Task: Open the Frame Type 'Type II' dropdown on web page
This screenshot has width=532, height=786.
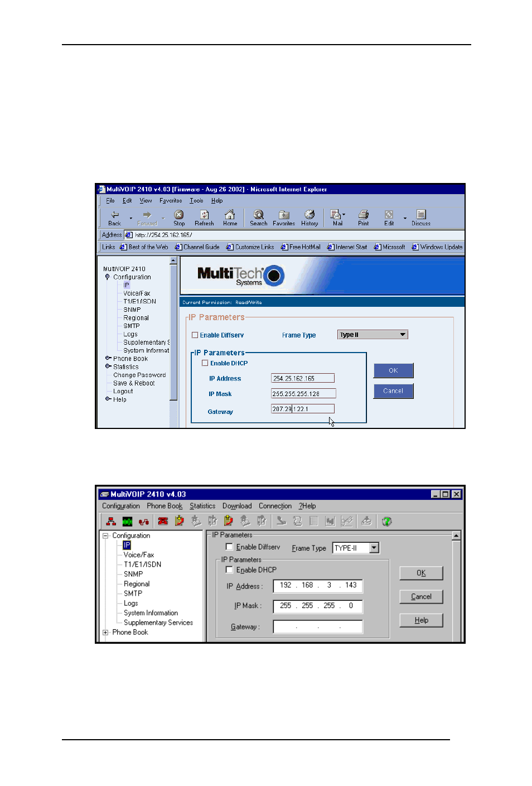Action: (x=373, y=335)
